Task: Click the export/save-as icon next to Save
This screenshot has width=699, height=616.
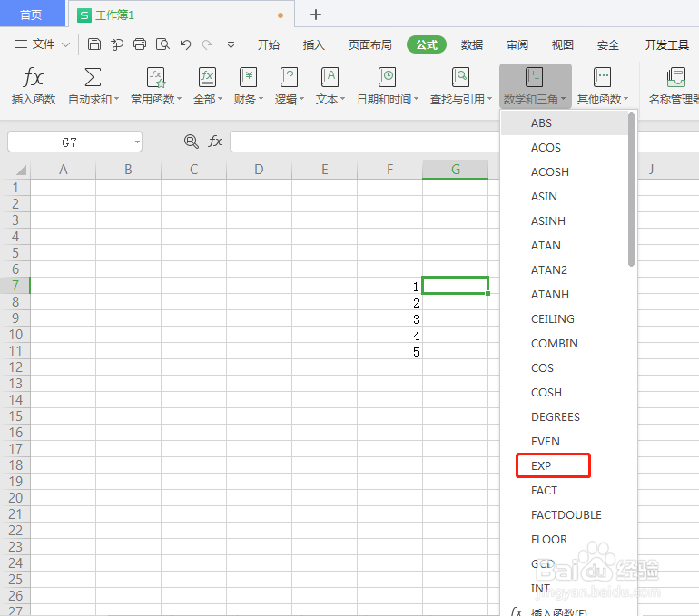Action: click(x=117, y=44)
